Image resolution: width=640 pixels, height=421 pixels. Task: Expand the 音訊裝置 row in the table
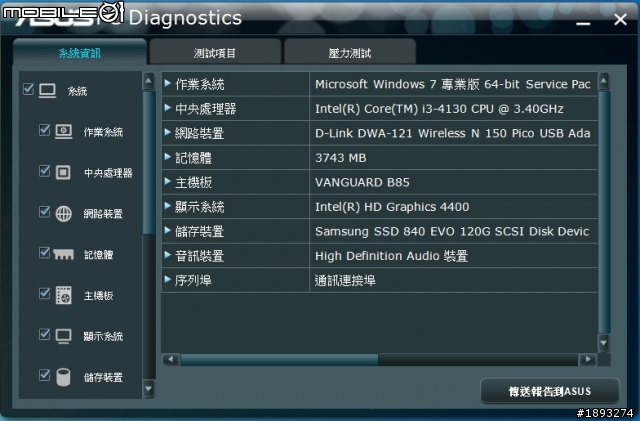167,255
